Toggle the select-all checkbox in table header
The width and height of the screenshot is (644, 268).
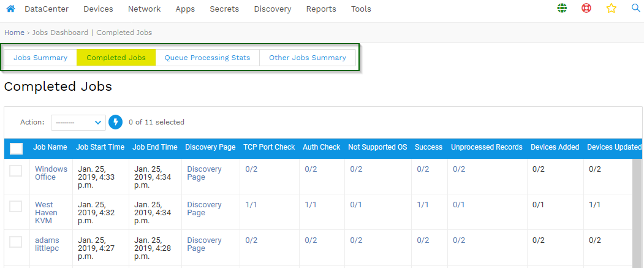tap(16, 148)
